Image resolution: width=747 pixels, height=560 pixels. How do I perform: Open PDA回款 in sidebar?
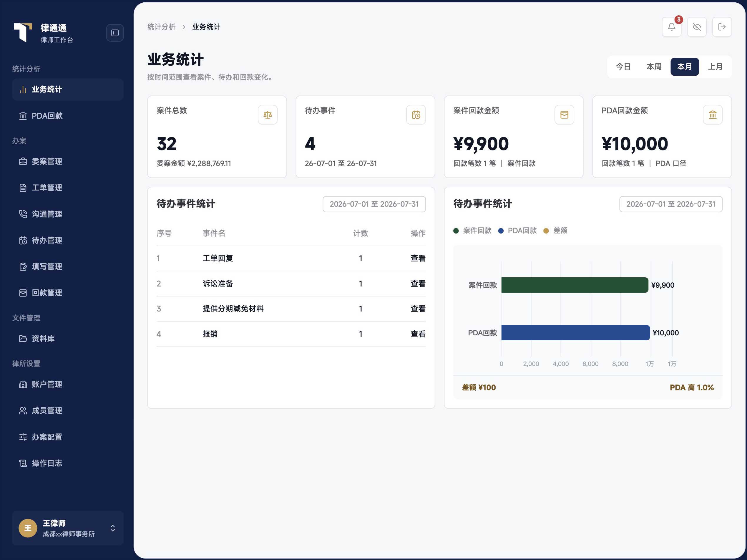tap(68, 116)
